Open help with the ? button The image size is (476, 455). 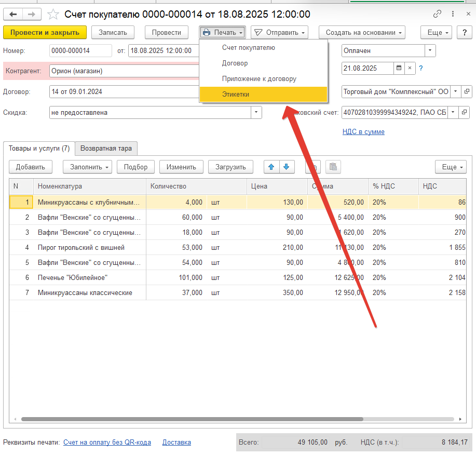(465, 33)
